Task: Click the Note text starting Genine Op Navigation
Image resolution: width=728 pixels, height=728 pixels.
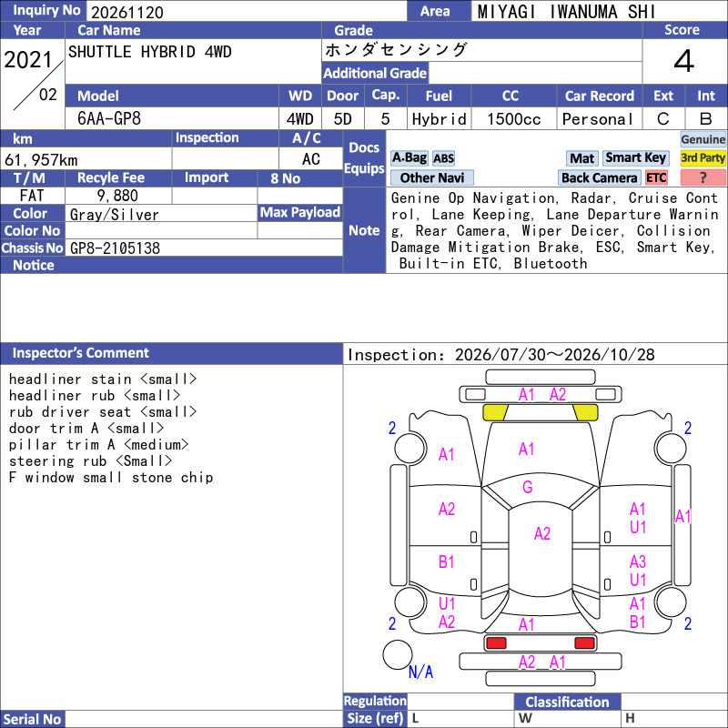Action: coord(555,231)
